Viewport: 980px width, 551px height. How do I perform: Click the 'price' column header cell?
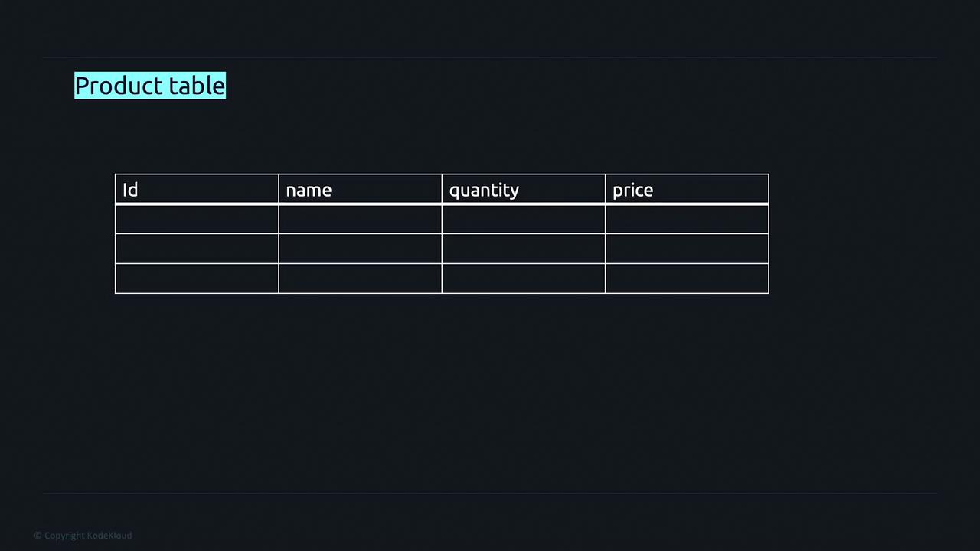click(x=686, y=190)
